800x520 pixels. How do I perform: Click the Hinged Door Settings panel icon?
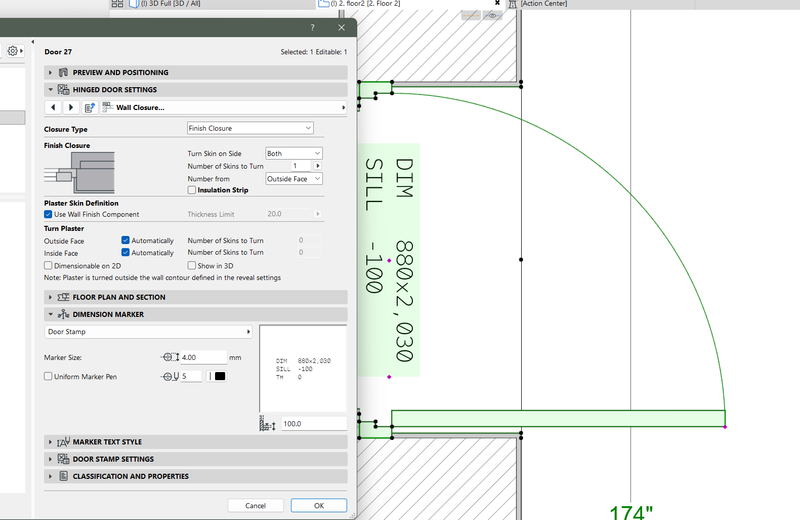tap(63, 90)
